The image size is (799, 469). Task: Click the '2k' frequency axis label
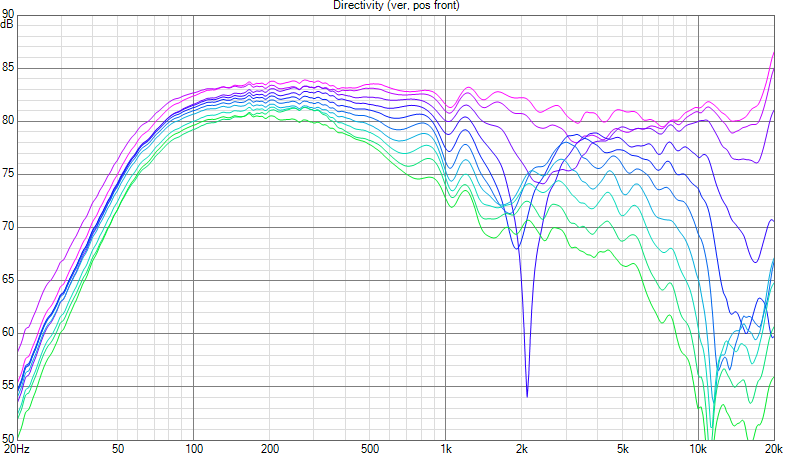tap(522, 449)
